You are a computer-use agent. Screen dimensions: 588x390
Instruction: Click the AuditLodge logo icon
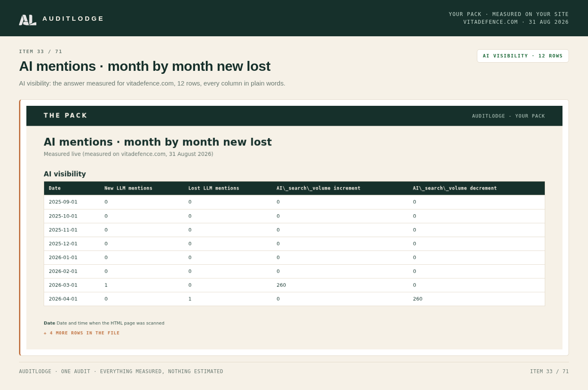pyautogui.click(x=28, y=20)
